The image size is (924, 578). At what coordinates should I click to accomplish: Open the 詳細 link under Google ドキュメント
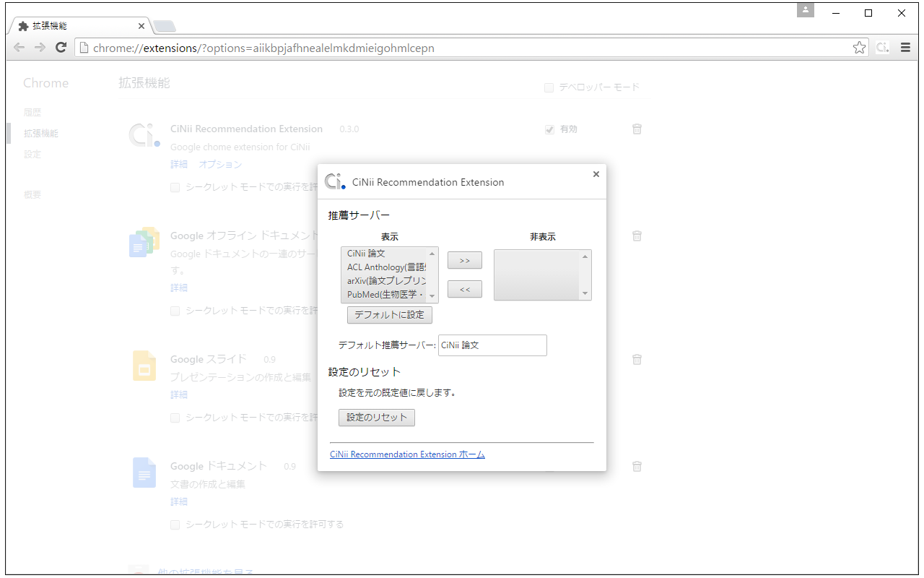coord(179,501)
